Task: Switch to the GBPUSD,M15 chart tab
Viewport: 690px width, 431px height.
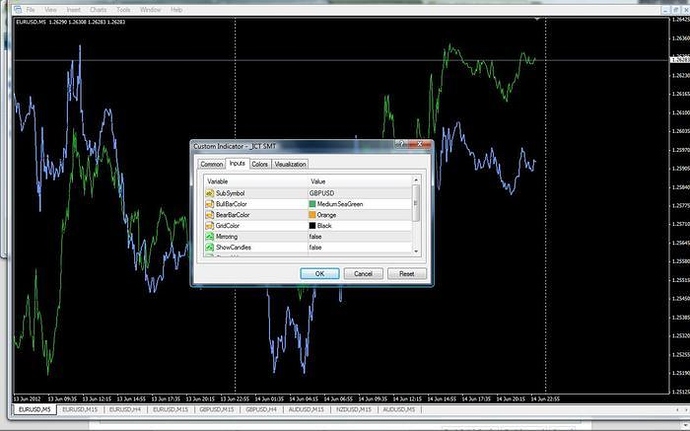Action: tap(217, 409)
